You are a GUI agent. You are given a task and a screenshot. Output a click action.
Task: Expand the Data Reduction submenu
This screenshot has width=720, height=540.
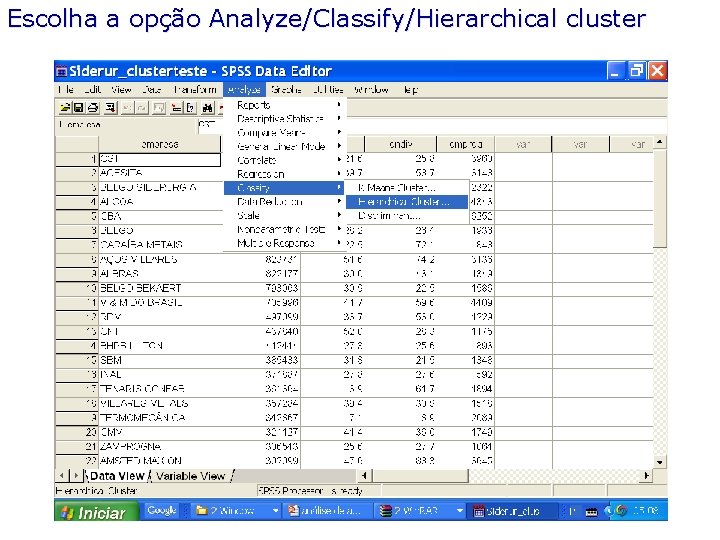285,202
